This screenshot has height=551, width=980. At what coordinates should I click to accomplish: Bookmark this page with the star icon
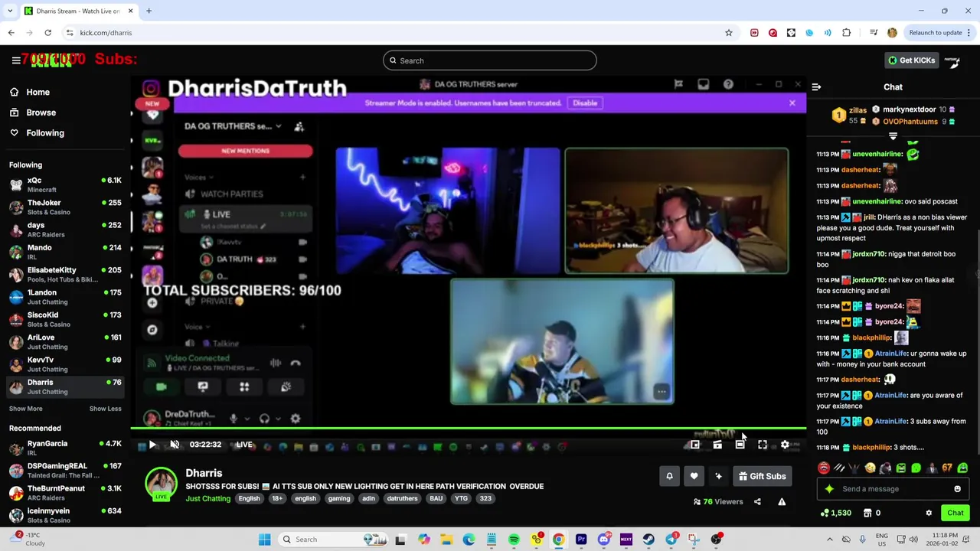pos(729,33)
